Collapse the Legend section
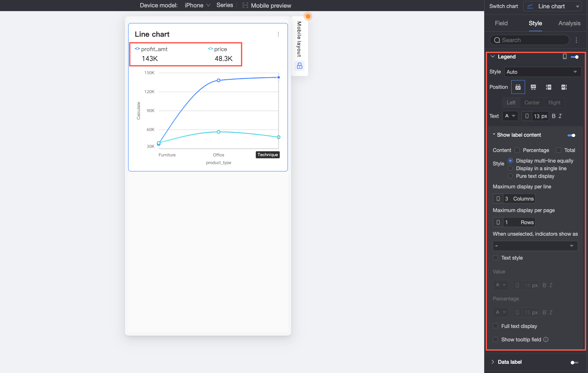Viewport: 588px width, 373px height. 493,57
